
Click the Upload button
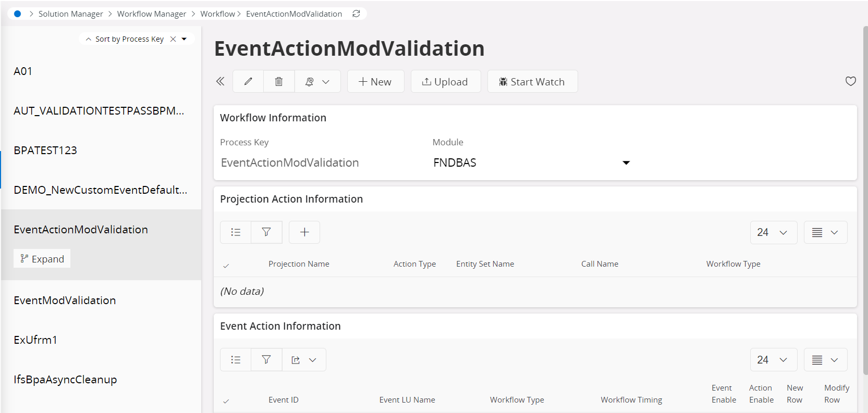[x=445, y=82]
